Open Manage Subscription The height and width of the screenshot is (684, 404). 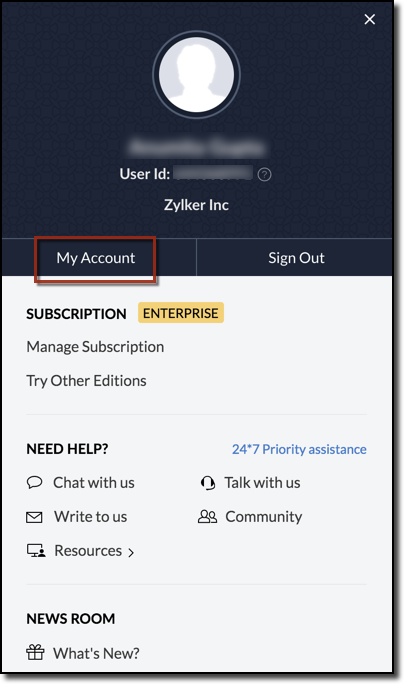coord(95,347)
